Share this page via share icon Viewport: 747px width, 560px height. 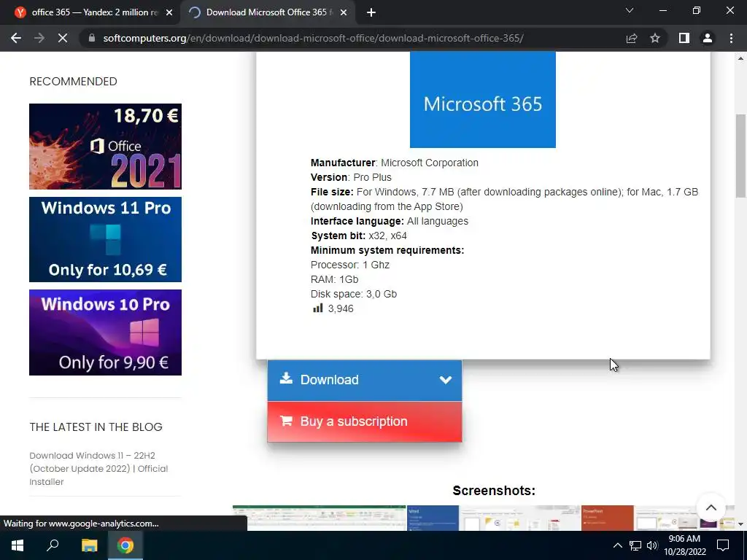coord(632,38)
